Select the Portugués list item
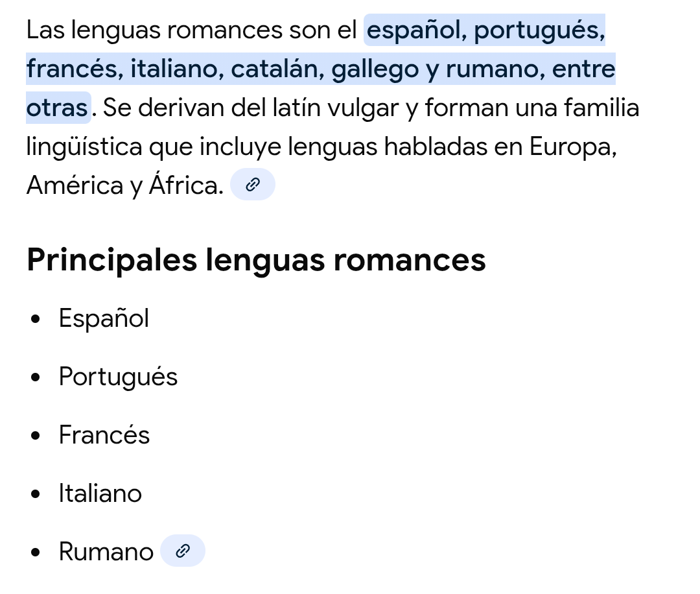700x594 pixels. [x=118, y=377]
